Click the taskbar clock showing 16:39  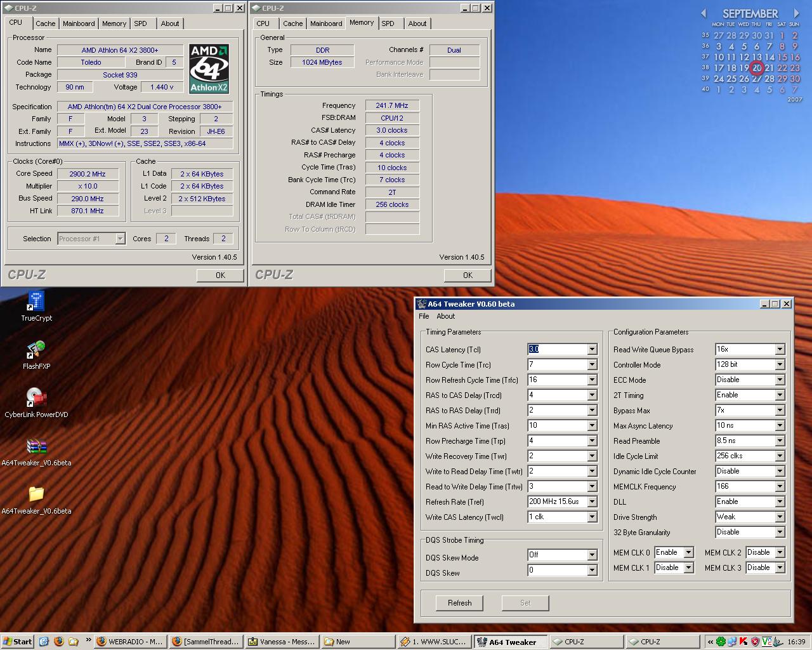click(796, 642)
